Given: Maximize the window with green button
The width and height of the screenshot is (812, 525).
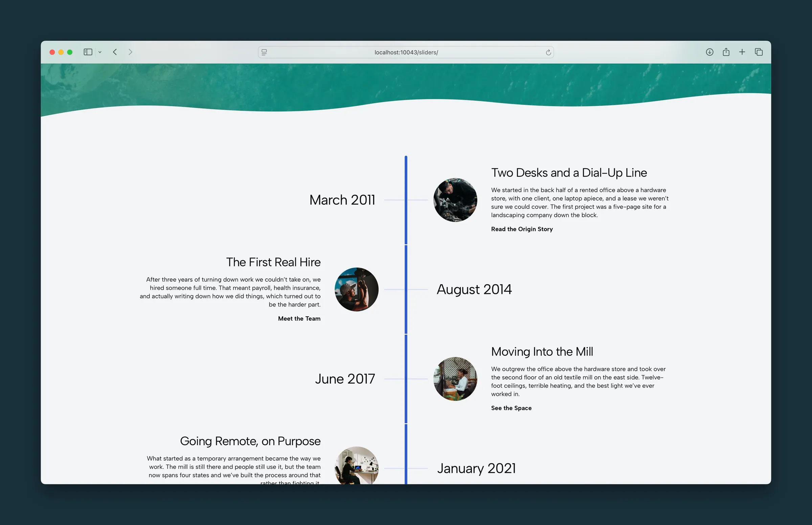Looking at the screenshot, I should (x=70, y=52).
